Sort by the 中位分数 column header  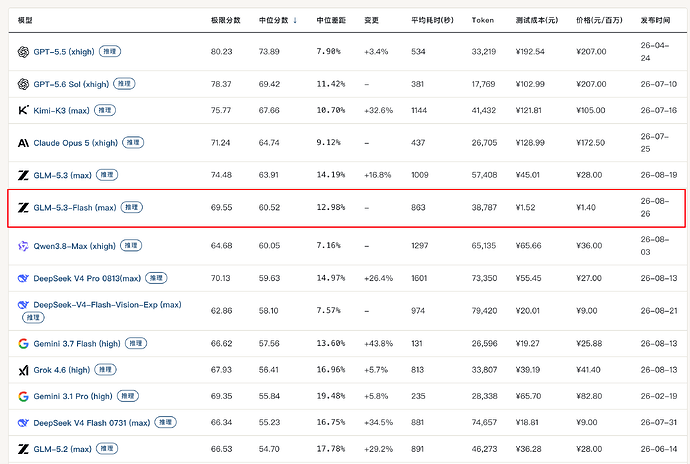click(x=274, y=20)
